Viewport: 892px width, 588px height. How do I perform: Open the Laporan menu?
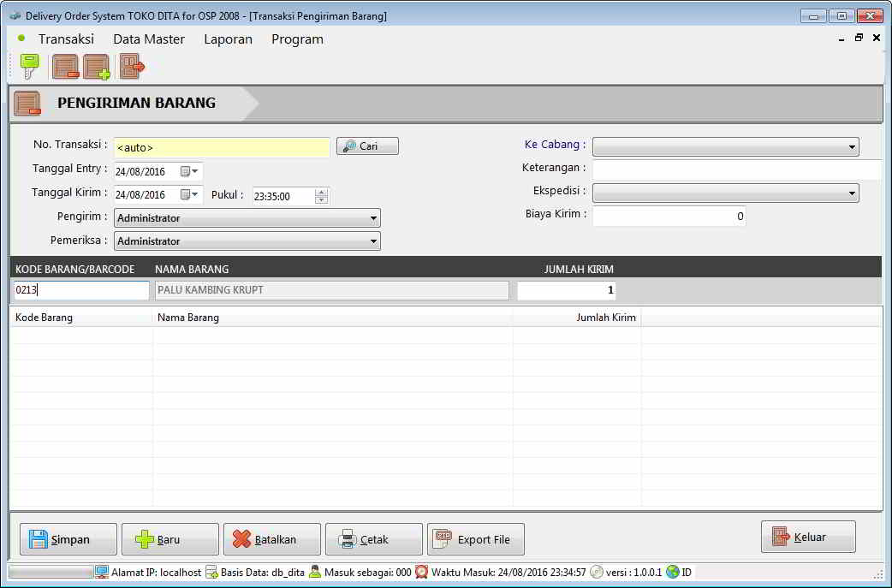coord(228,39)
